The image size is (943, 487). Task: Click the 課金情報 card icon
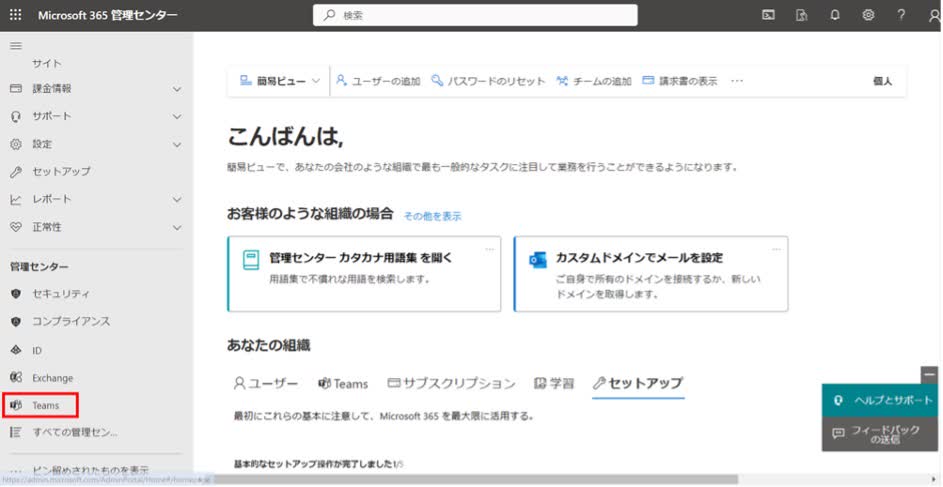[16, 88]
